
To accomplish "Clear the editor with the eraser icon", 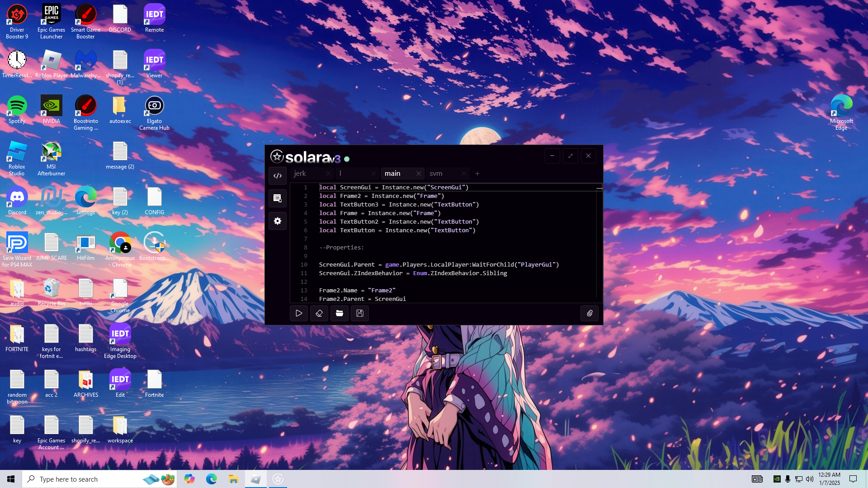I will tap(319, 313).
